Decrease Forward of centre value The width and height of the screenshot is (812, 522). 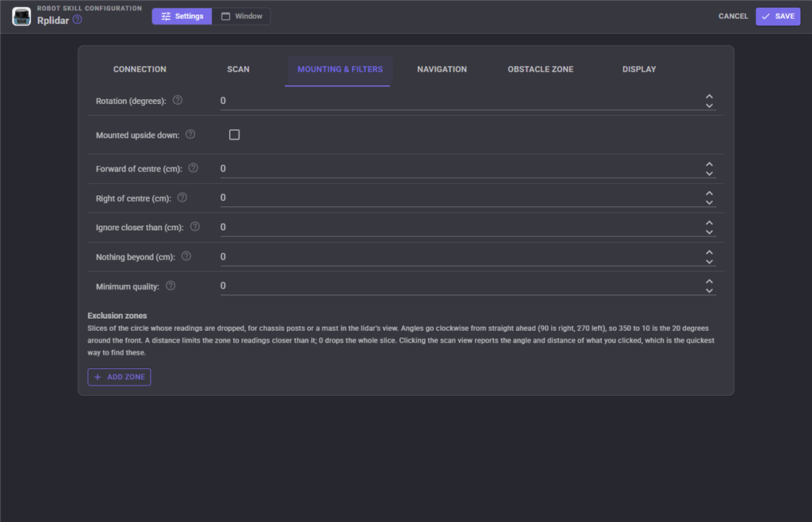coord(710,174)
